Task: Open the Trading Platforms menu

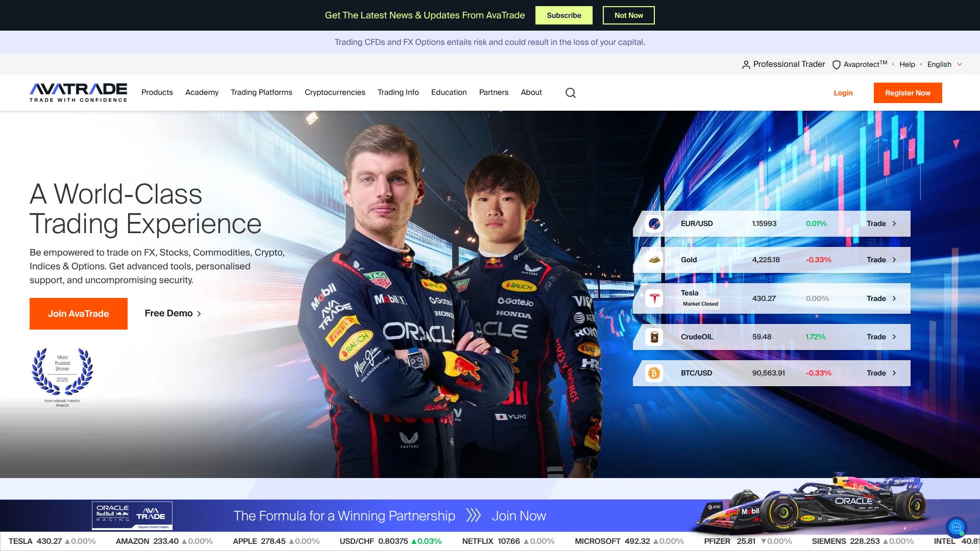Action: click(261, 92)
